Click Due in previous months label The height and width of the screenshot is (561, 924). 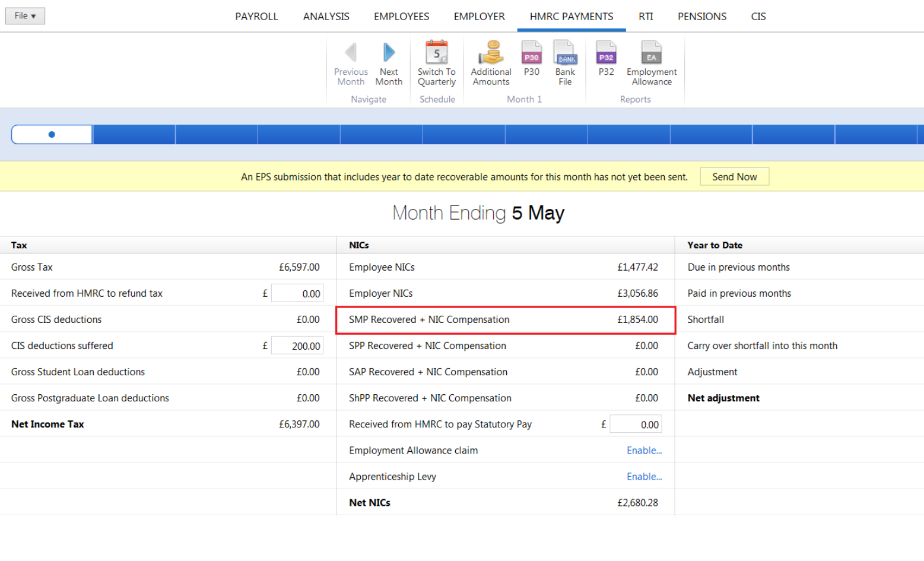738,267
